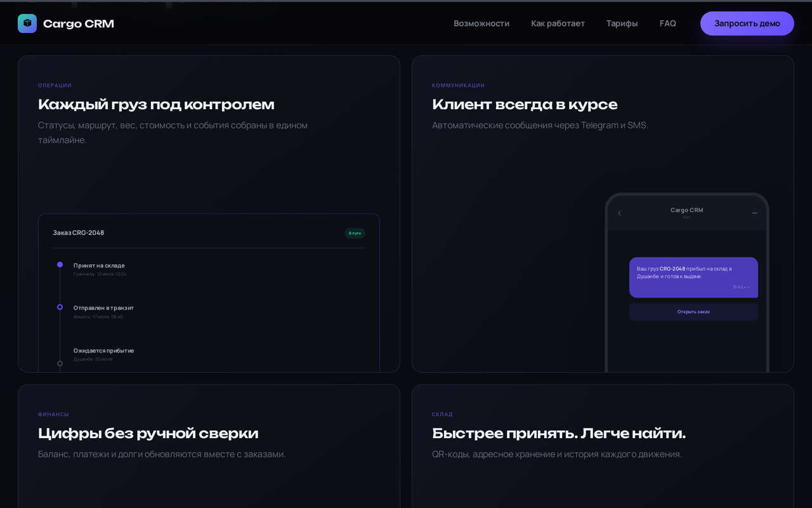Select the Ожидается прибытие timeline dot
Image resolution: width=812 pixels, height=508 pixels.
(x=60, y=363)
